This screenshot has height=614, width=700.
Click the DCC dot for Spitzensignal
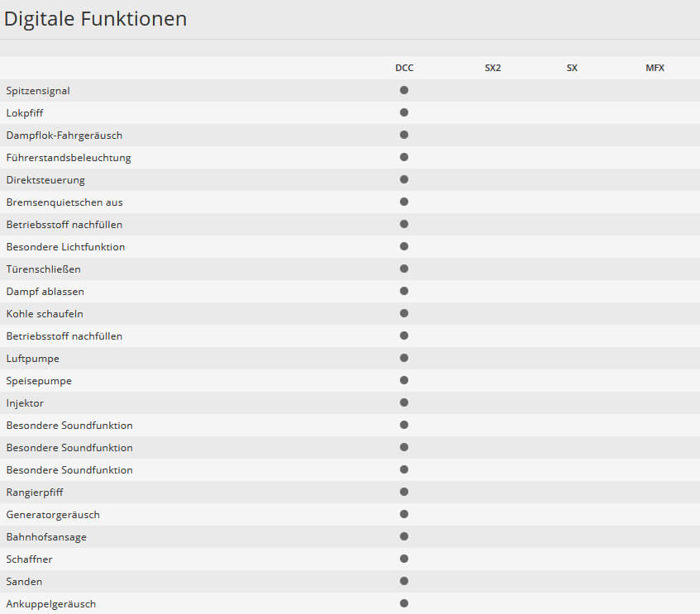[x=404, y=90]
